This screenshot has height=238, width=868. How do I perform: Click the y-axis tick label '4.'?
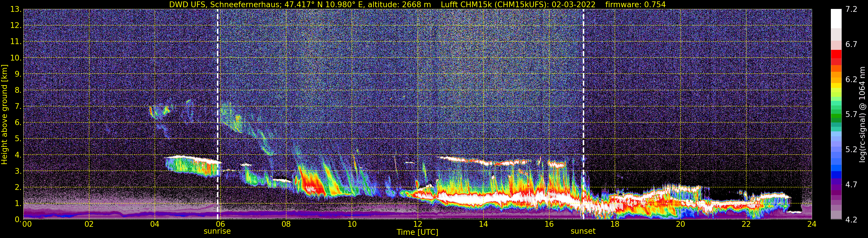[18, 155]
